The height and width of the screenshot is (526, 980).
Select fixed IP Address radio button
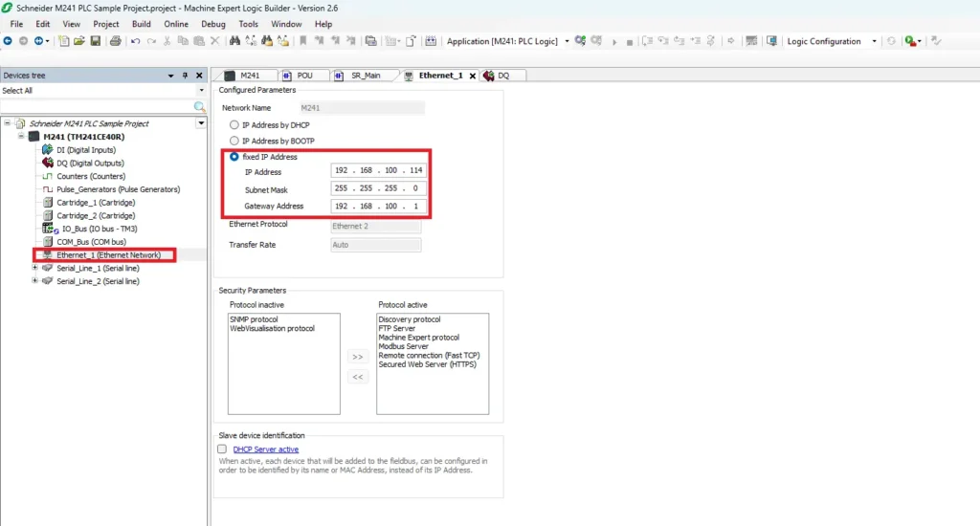[234, 157]
